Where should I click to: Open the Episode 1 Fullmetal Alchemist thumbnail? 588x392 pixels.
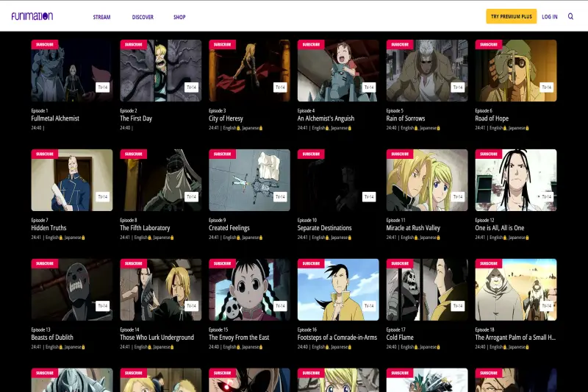point(72,71)
